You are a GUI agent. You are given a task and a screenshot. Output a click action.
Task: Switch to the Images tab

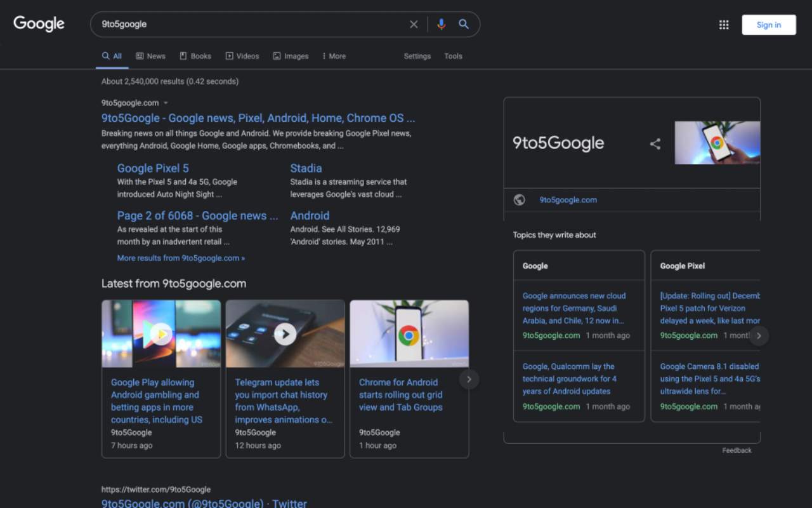point(291,56)
